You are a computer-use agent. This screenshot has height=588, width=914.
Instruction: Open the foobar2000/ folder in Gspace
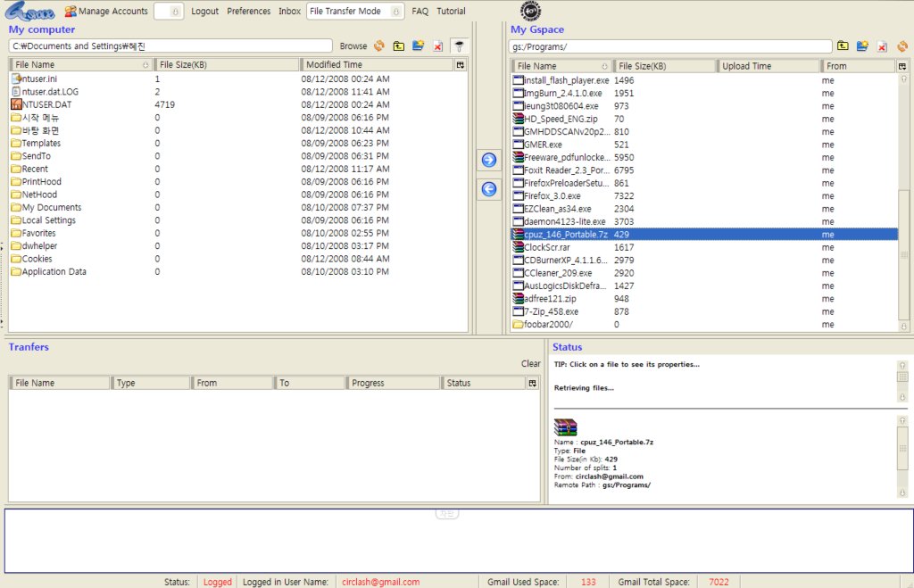click(x=704, y=324)
